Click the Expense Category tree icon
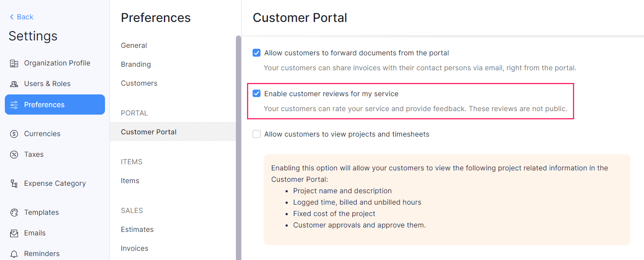Screen dimensions: 644x260 point(14,184)
